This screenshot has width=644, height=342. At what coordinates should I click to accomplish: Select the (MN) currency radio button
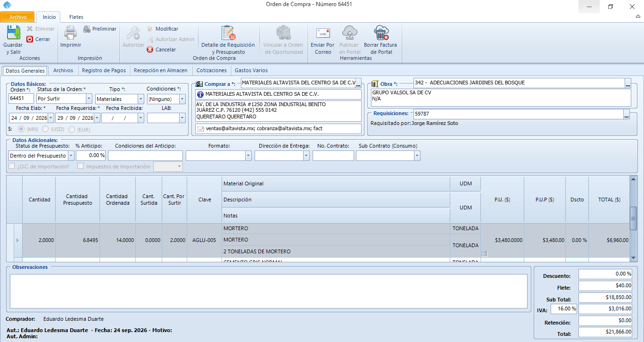[21, 129]
